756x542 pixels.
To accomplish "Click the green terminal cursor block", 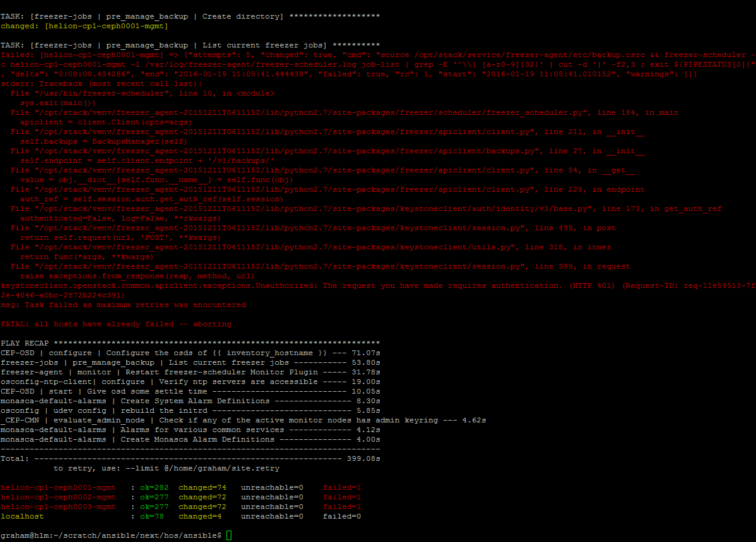I will click(x=229, y=535).
